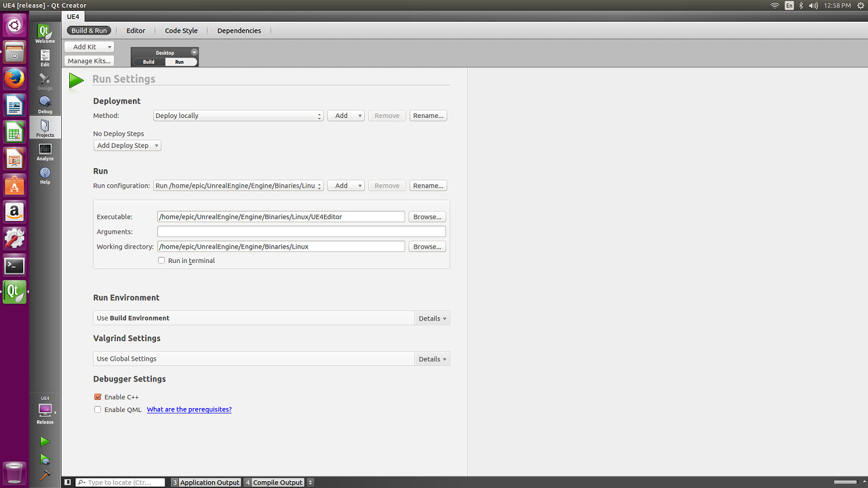Build the project with the hammer icon
Viewport: 868px width, 488px height.
(x=45, y=475)
